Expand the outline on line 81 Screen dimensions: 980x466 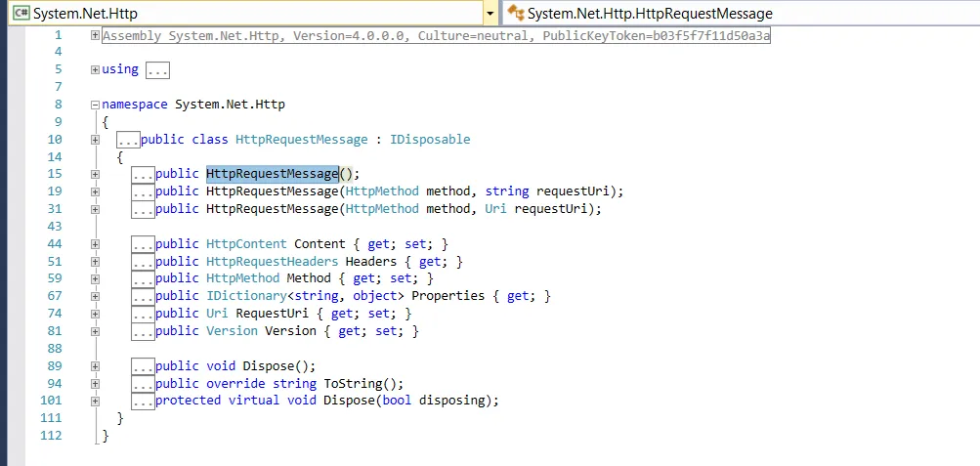95,331
